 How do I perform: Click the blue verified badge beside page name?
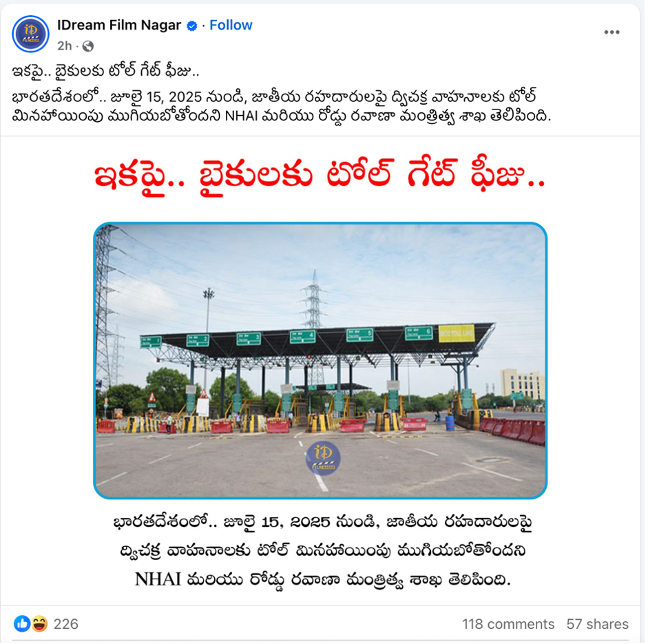pyautogui.click(x=191, y=26)
